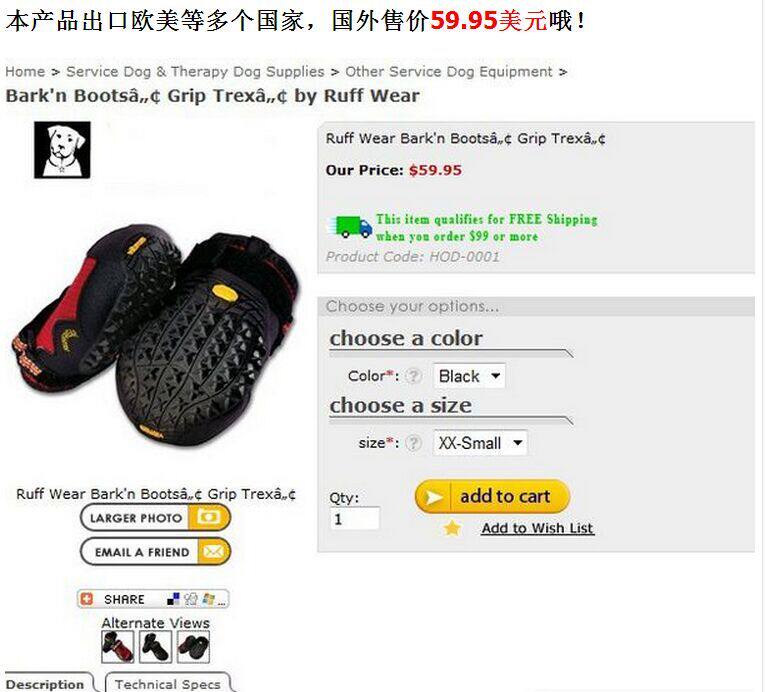The width and height of the screenshot is (765, 692).
Task: Click the green free shipping truck icon
Action: tap(349, 227)
